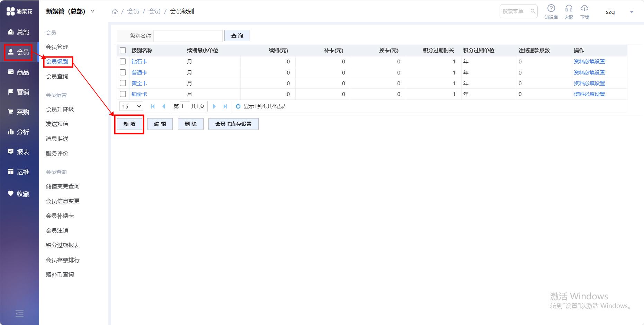Open 会员信息变更 menu item
The image size is (644, 325).
[x=63, y=201]
